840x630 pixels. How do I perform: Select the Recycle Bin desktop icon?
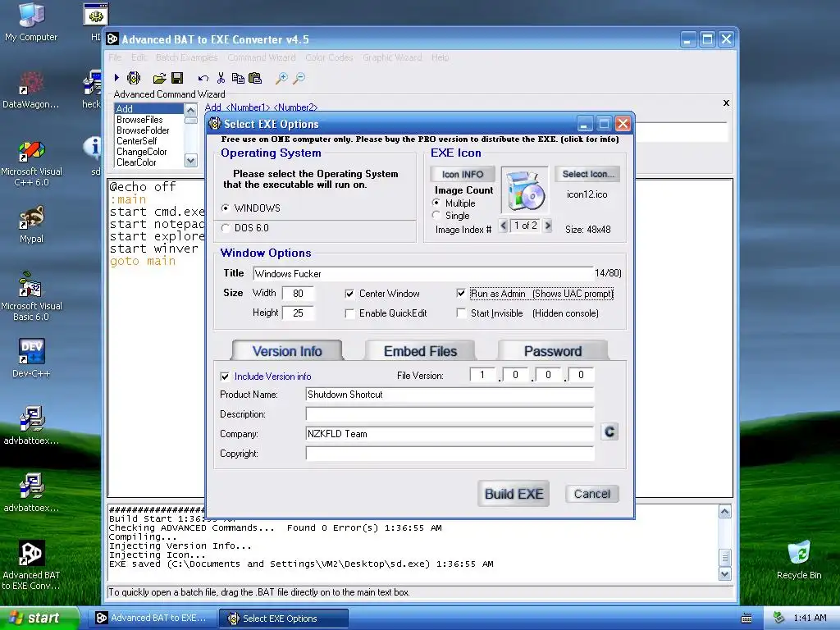point(799,559)
